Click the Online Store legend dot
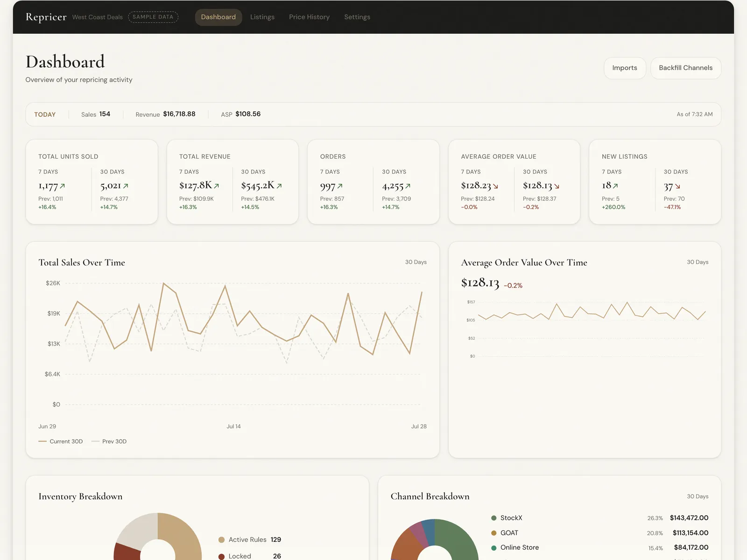The width and height of the screenshot is (747, 560). [493, 548]
